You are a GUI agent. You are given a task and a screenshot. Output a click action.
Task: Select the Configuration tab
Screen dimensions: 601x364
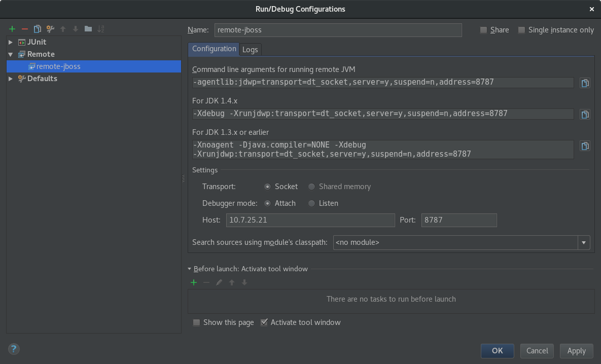click(x=214, y=49)
